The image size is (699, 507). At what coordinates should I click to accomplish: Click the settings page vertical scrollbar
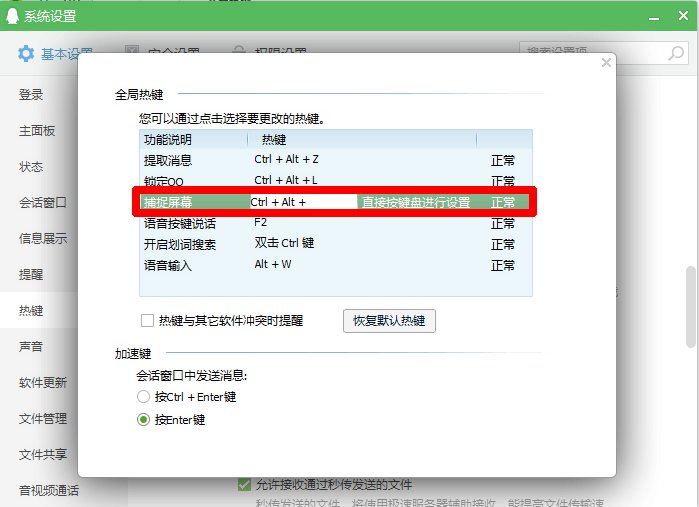point(691,306)
